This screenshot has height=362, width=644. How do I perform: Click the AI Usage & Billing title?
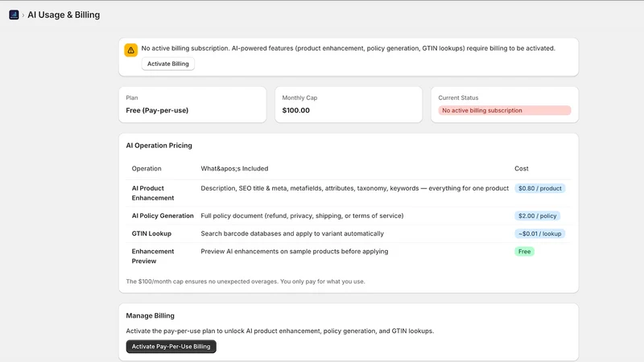click(64, 14)
